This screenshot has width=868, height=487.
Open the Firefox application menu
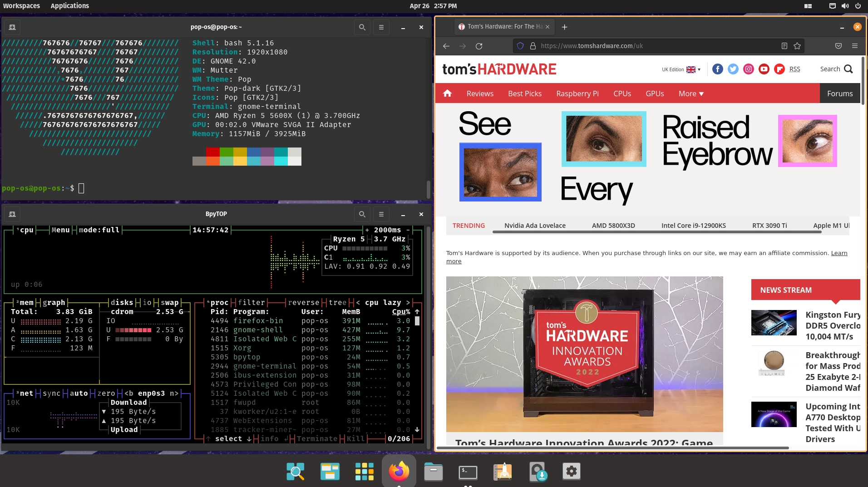(x=855, y=46)
